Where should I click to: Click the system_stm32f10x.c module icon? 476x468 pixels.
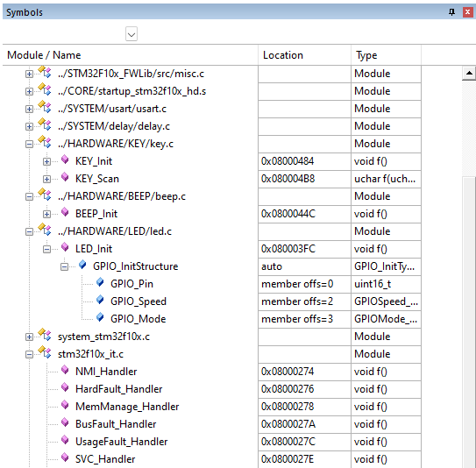45,335
